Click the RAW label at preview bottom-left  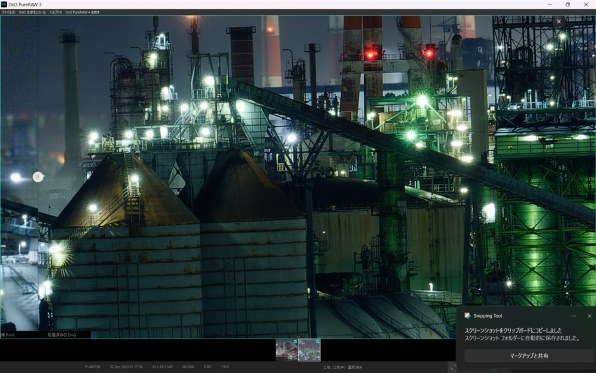[x=8, y=335]
